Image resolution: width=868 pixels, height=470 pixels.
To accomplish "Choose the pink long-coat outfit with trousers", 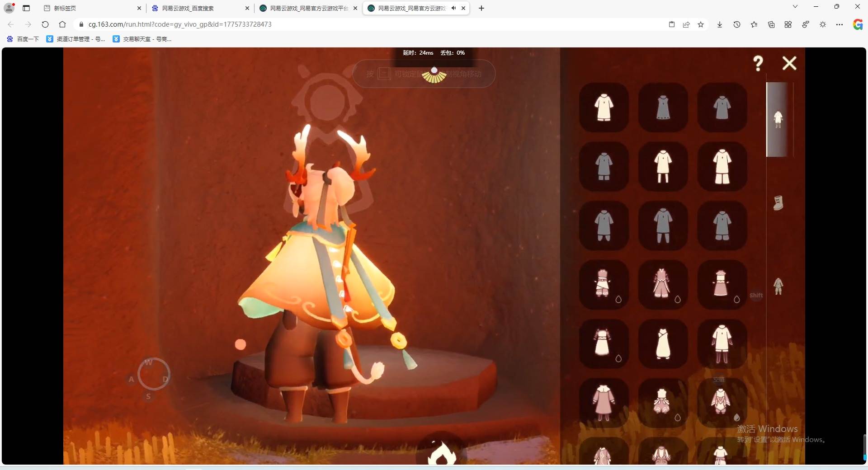I will point(663,285).
